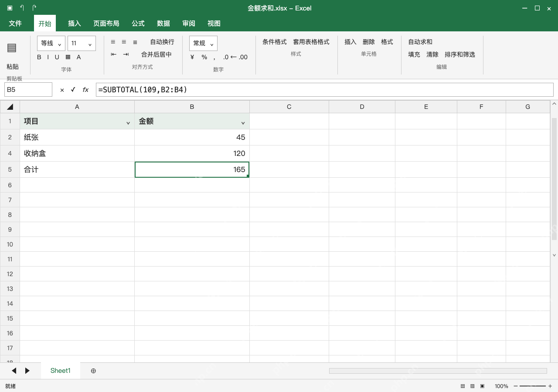Cancel the formula entry with ×
This screenshot has width=558, height=392.
[x=62, y=90]
